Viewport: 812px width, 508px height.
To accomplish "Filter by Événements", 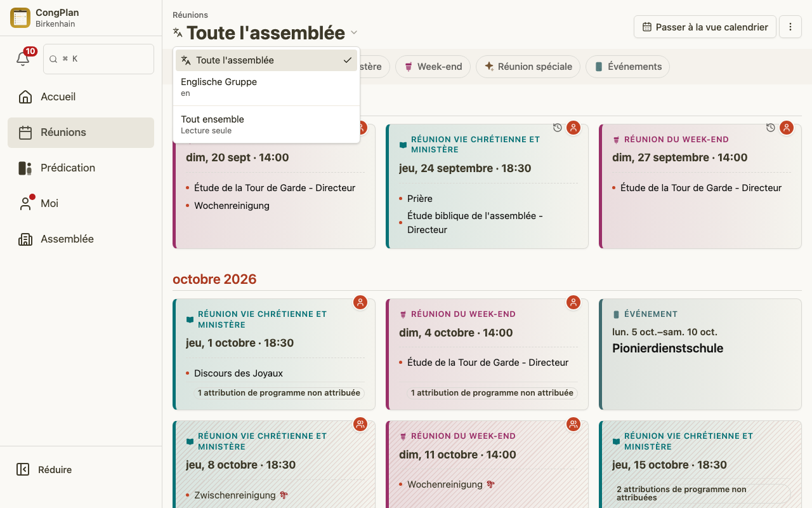I will [x=627, y=67].
